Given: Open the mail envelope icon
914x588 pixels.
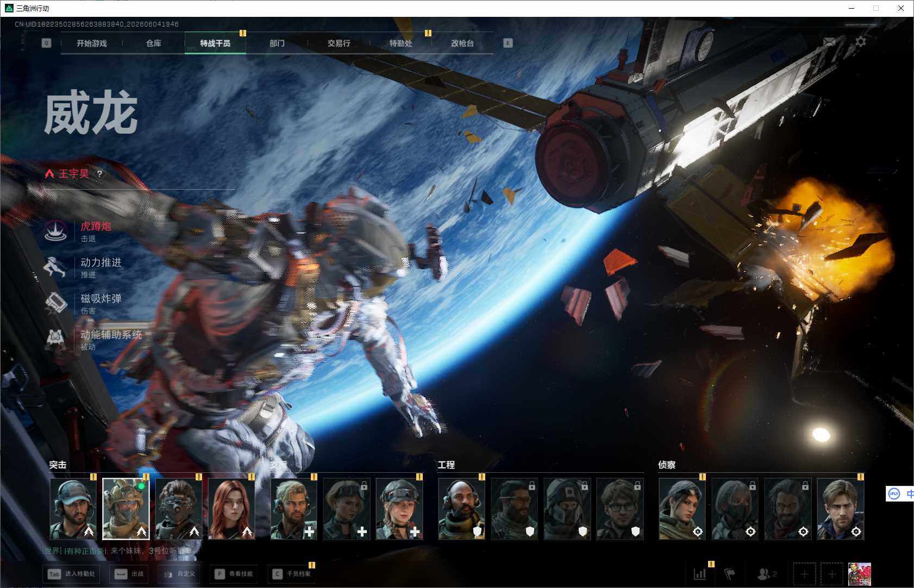Looking at the screenshot, I should point(829,42).
